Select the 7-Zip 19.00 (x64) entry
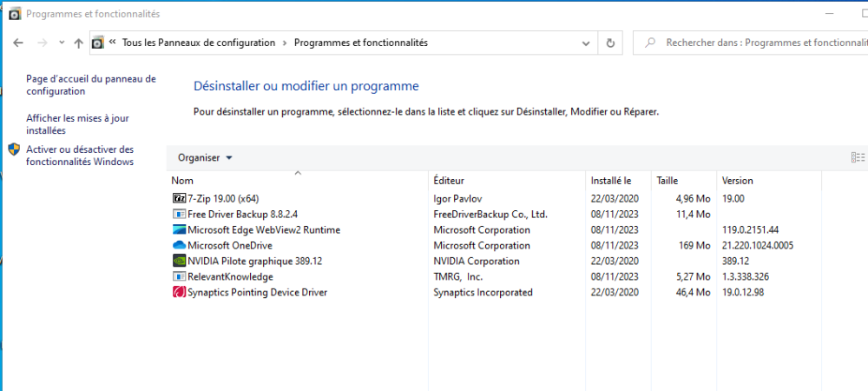The height and width of the screenshot is (391, 868). coord(224,198)
